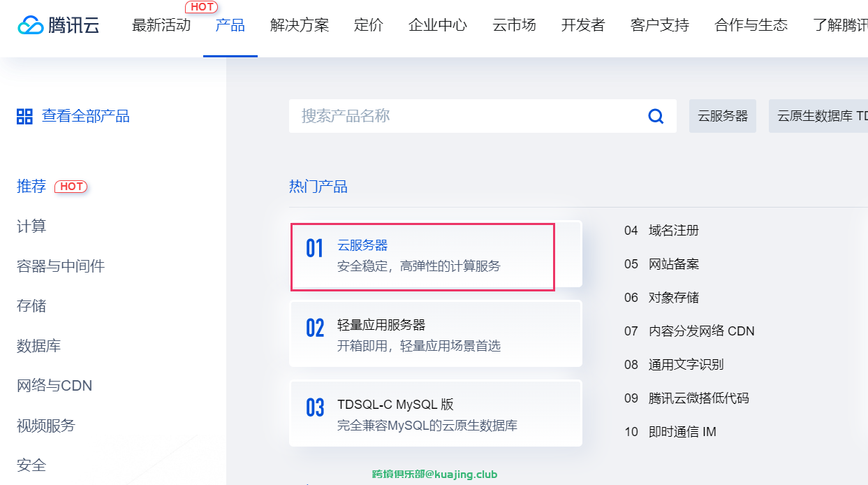Image resolution: width=868 pixels, height=485 pixels.
Task: Open the TDSQL-C MySQL 版 card
Action: [436, 413]
